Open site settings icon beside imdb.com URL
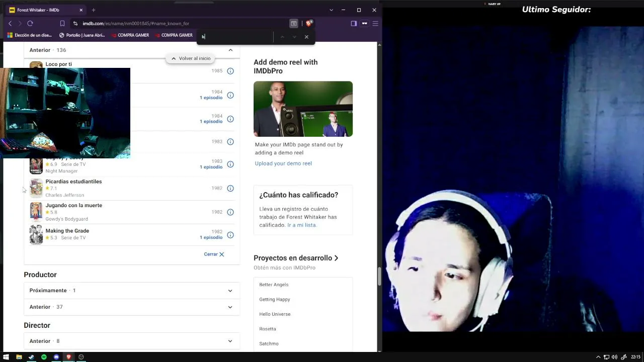 (x=75, y=24)
